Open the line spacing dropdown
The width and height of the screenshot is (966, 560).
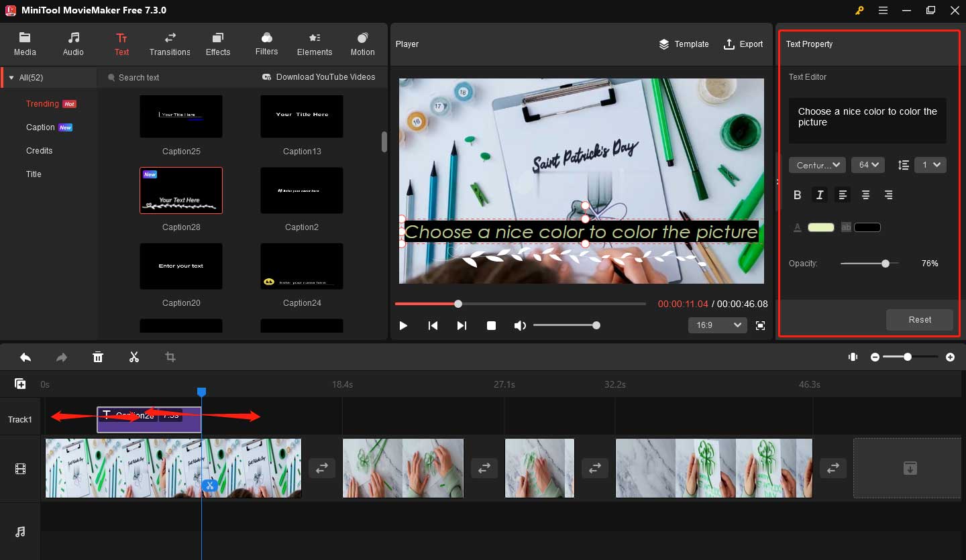tap(930, 165)
